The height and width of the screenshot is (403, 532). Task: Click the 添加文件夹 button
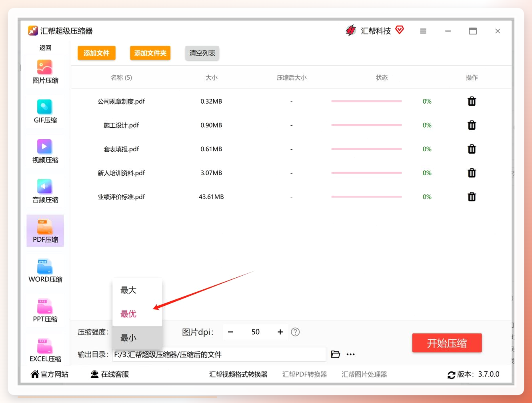(150, 53)
